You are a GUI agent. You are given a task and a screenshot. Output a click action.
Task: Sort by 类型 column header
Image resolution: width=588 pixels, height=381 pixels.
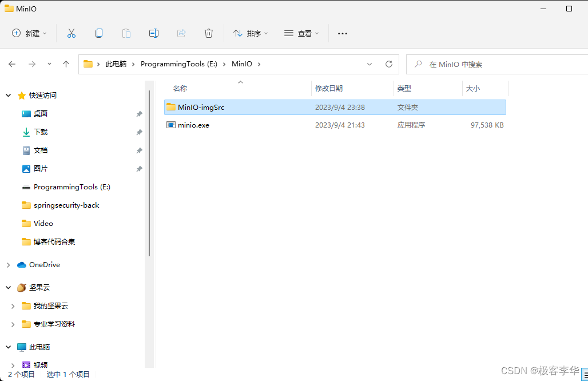(x=404, y=89)
